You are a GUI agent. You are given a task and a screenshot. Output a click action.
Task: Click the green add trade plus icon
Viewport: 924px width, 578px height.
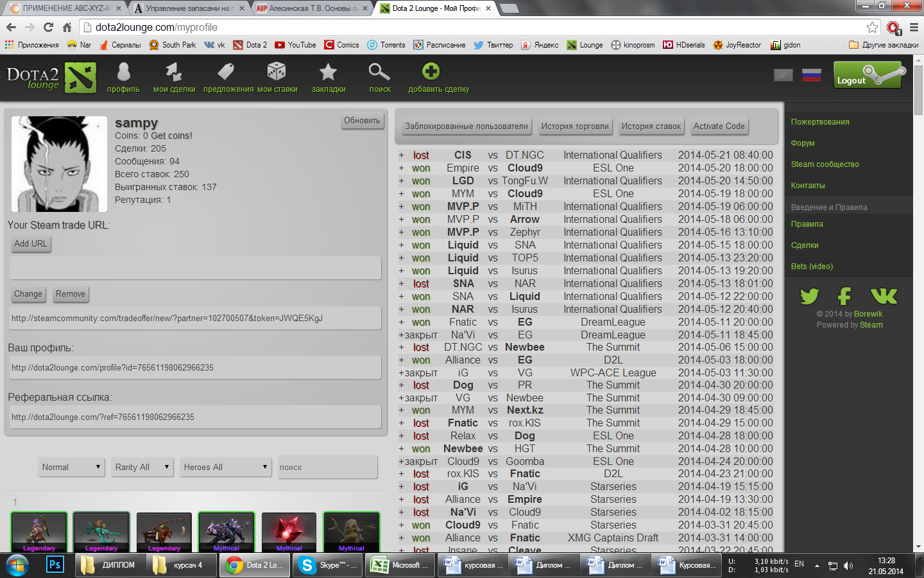tap(431, 71)
